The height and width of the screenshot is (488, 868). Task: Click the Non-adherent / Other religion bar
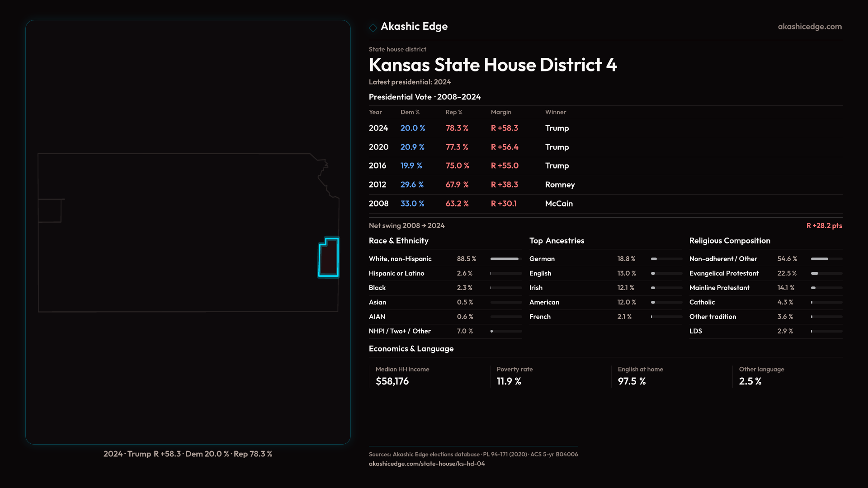click(826, 259)
